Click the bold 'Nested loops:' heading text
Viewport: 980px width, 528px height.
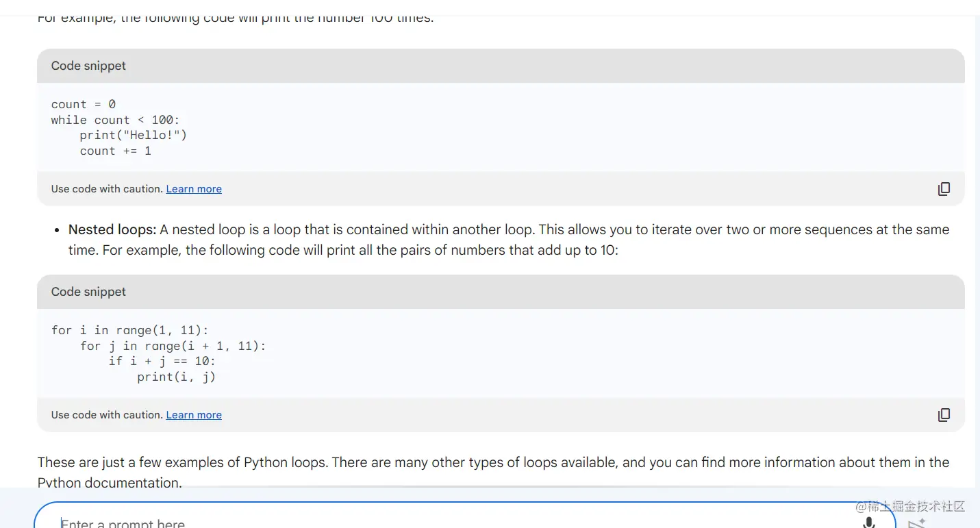(x=112, y=230)
